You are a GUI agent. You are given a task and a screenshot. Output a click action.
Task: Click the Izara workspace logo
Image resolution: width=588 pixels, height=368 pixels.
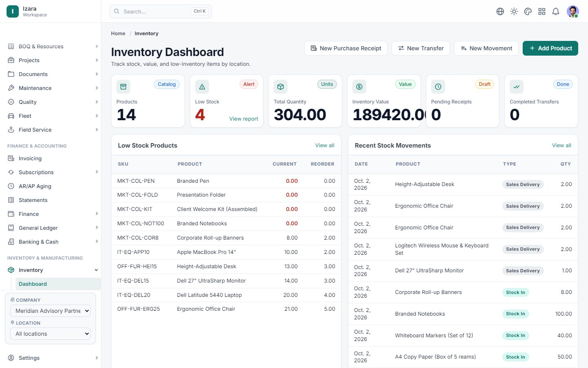coord(13,11)
